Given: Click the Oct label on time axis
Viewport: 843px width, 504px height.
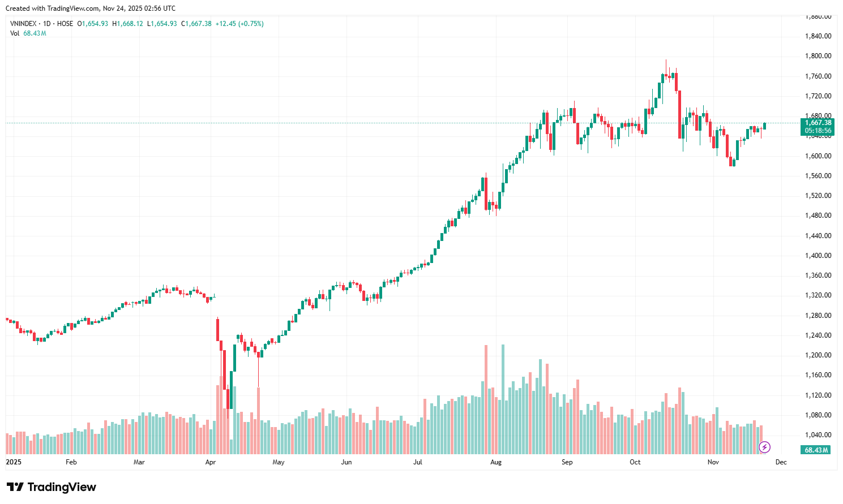Looking at the screenshot, I should coord(635,462).
